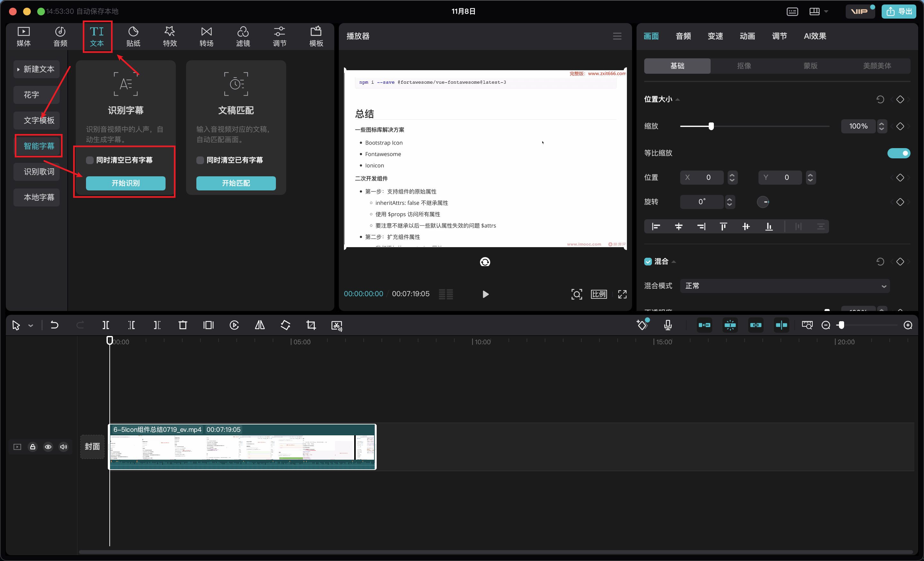
Task: Click the fullscreen preview icon
Action: (622, 294)
